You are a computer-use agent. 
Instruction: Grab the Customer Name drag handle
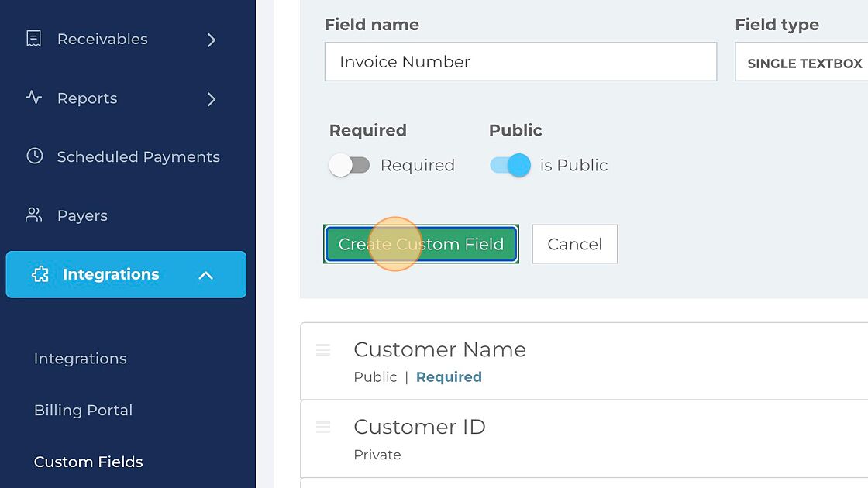(x=323, y=349)
